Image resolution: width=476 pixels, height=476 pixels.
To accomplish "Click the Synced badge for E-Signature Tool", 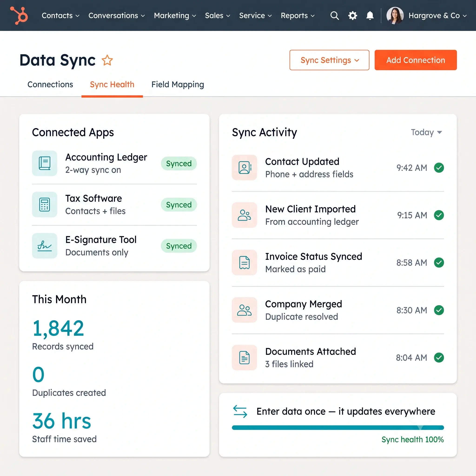I will 179,246.
